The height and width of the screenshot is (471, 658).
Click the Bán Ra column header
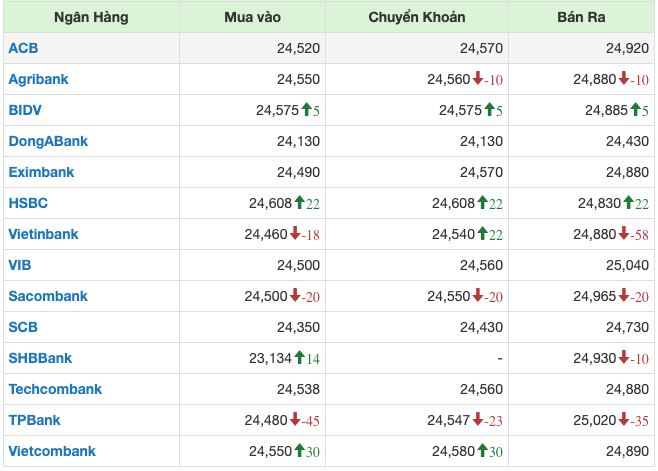581,17
